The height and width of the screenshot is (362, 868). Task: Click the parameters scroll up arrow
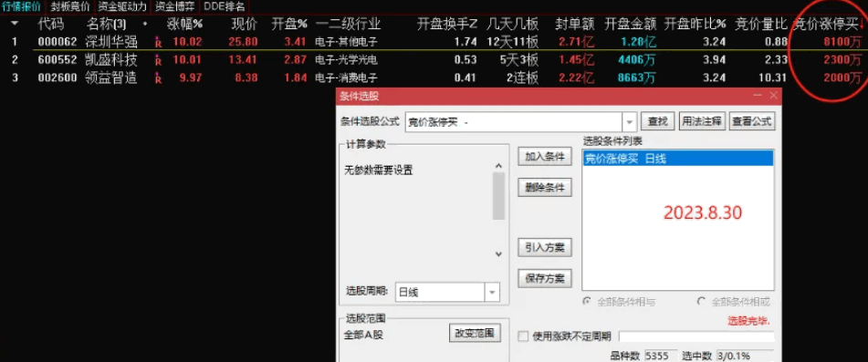coord(498,165)
